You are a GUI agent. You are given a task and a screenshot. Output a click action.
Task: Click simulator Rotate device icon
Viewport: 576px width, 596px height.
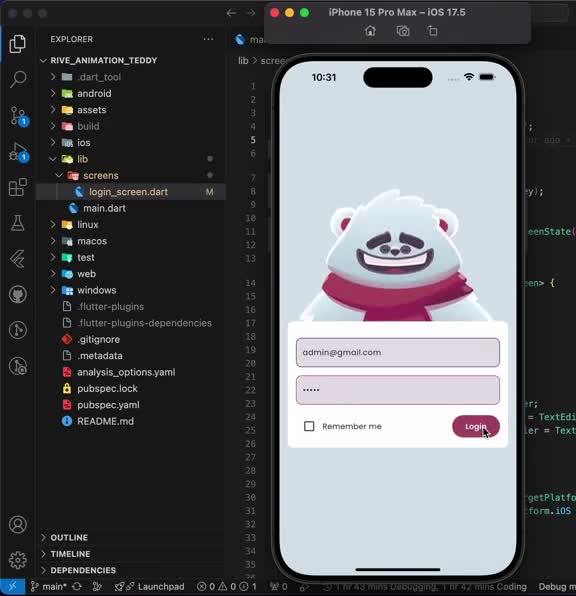coord(432,31)
